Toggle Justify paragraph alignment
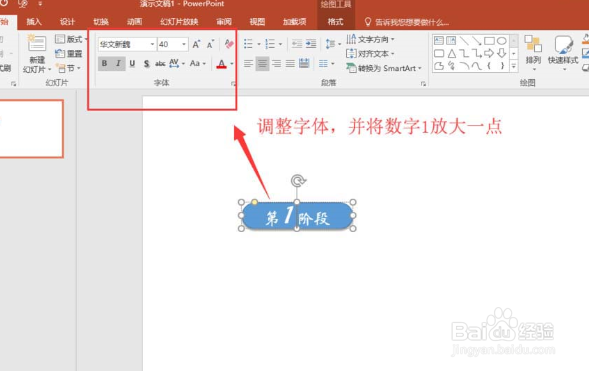589x371 pixels. coord(290,63)
